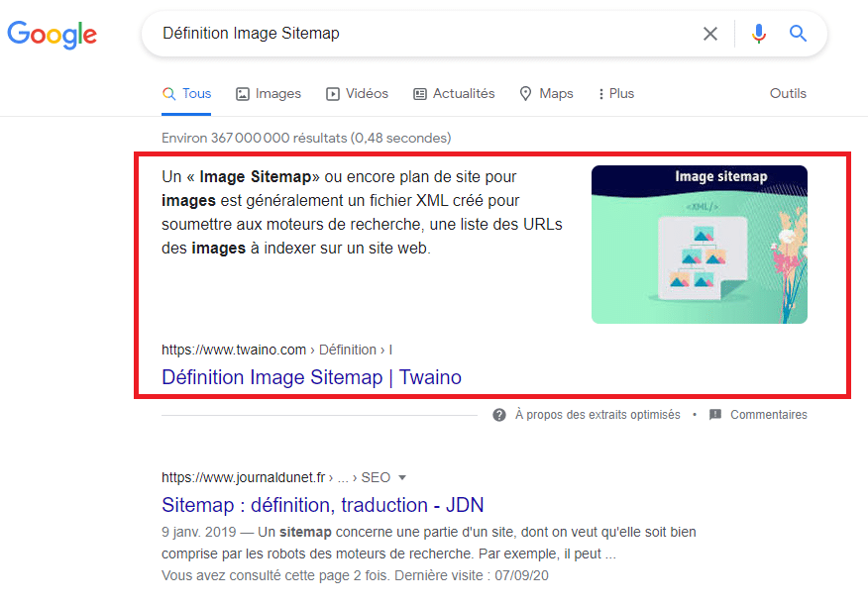868x604 pixels.
Task: Open the Définition Image Sitemap | Twaino link
Action: [x=311, y=377]
